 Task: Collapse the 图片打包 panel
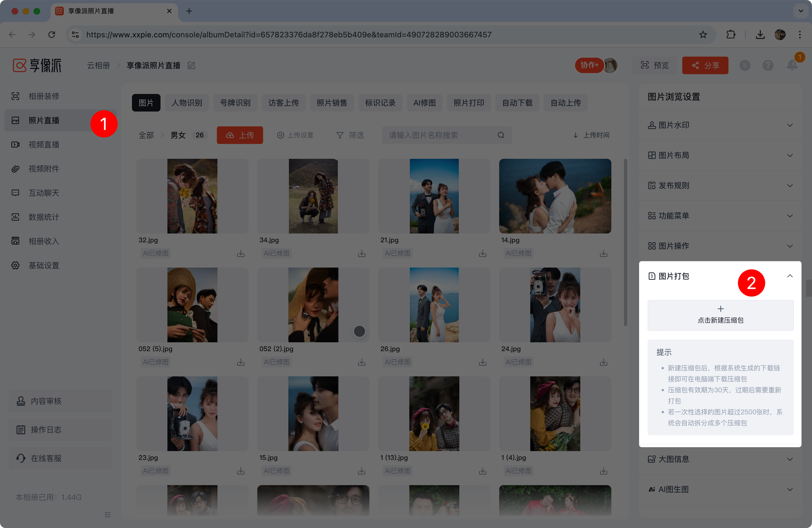coord(790,276)
